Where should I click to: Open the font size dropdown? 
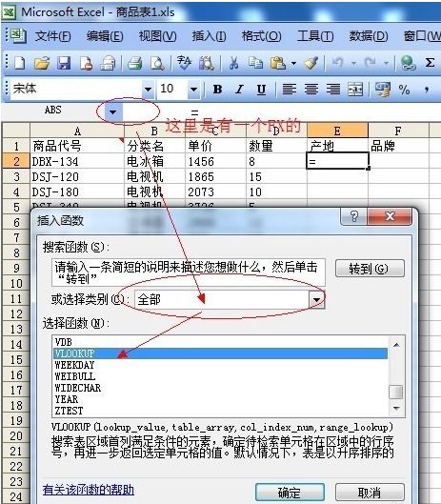point(193,89)
